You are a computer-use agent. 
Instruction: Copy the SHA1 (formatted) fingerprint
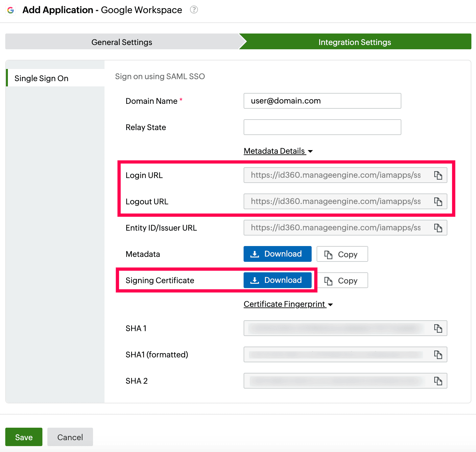(x=438, y=354)
